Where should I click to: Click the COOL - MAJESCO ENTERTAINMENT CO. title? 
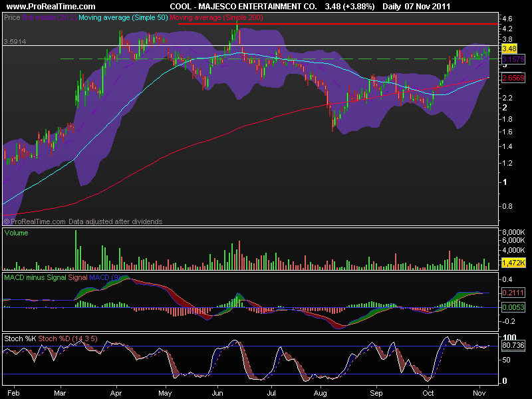243,7
